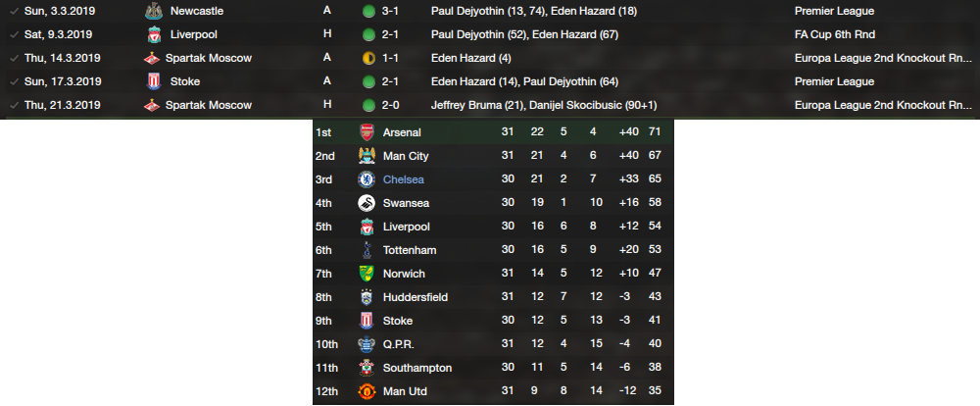Screen dimensions: 980x406
Task: Click the Tottenham crest in the table
Action: (x=367, y=250)
